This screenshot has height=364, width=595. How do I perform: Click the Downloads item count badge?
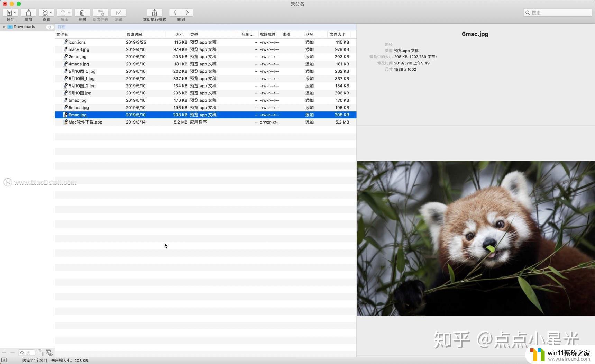coord(49,27)
